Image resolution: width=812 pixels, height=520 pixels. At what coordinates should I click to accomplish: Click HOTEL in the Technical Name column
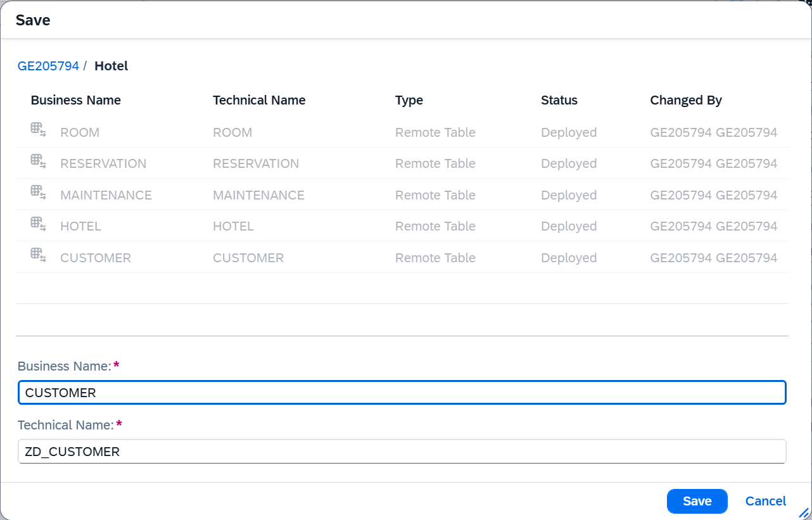point(233,226)
